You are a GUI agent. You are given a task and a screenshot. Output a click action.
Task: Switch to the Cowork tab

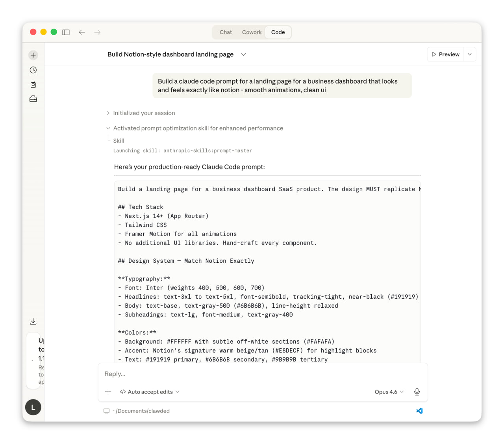[x=252, y=32]
